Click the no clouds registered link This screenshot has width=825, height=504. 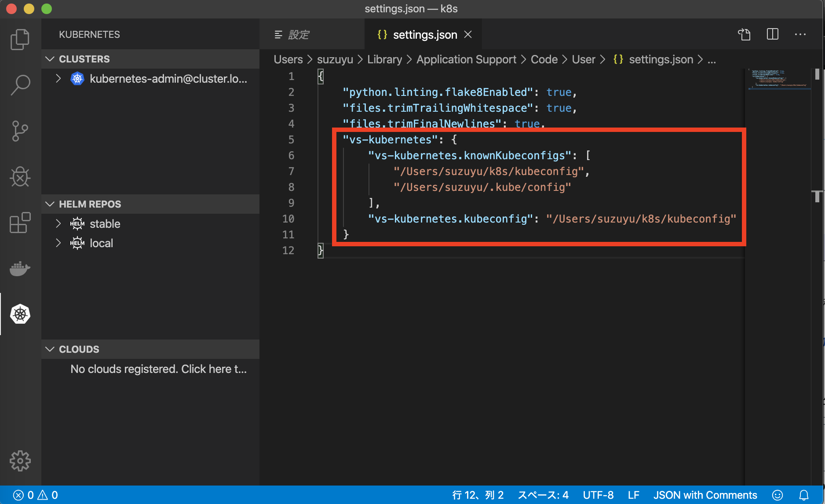(x=158, y=369)
